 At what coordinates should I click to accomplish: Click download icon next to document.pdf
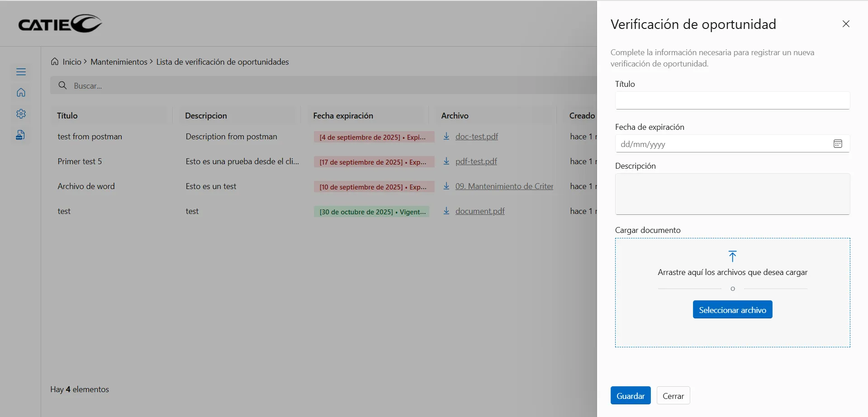coord(446,211)
